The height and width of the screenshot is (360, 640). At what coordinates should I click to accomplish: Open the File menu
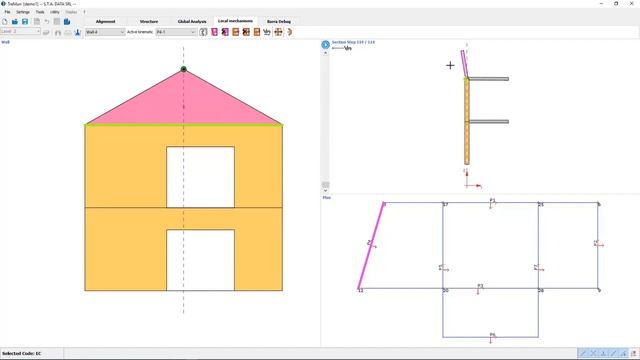click(x=7, y=12)
